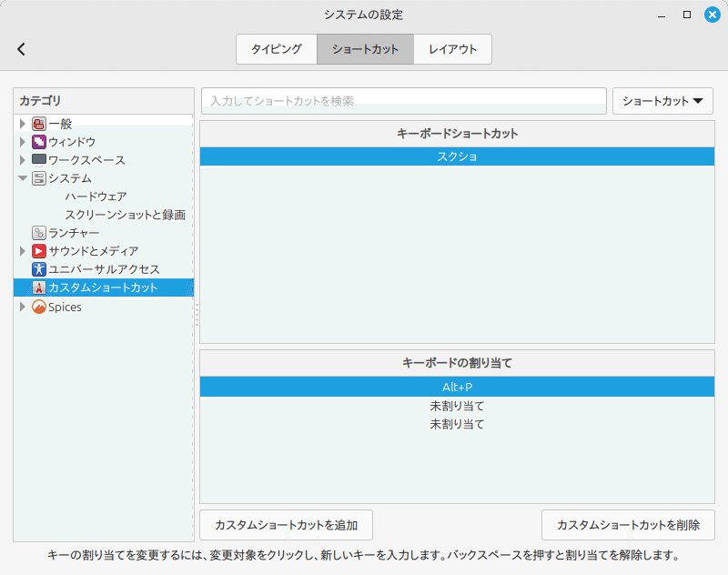
Task: Select the ユニバーサルアクセス category label
Action: [104, 269]
